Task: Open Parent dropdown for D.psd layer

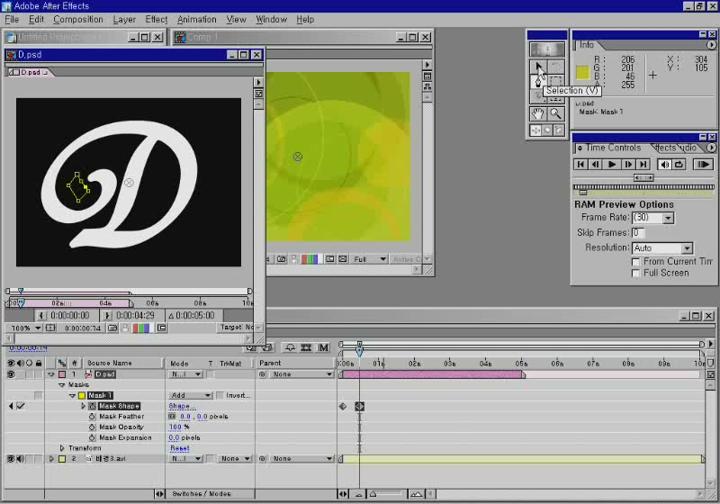Action: pyautogui.click(x=301, y=374)
